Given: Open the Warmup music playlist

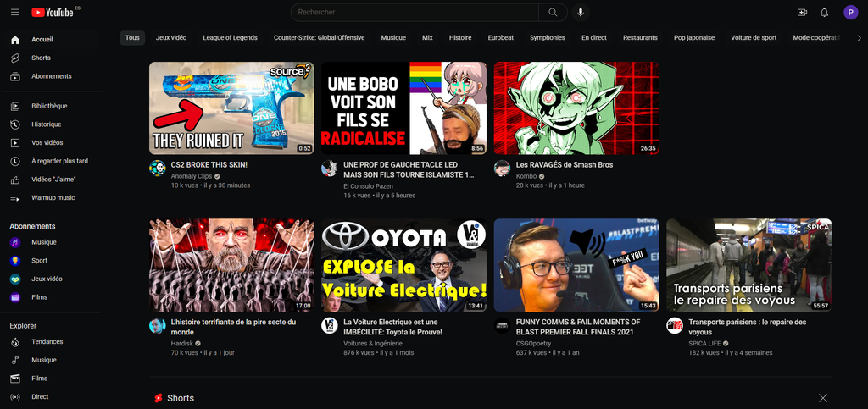Looking at the screenshot, I should [x=51, y=198].
